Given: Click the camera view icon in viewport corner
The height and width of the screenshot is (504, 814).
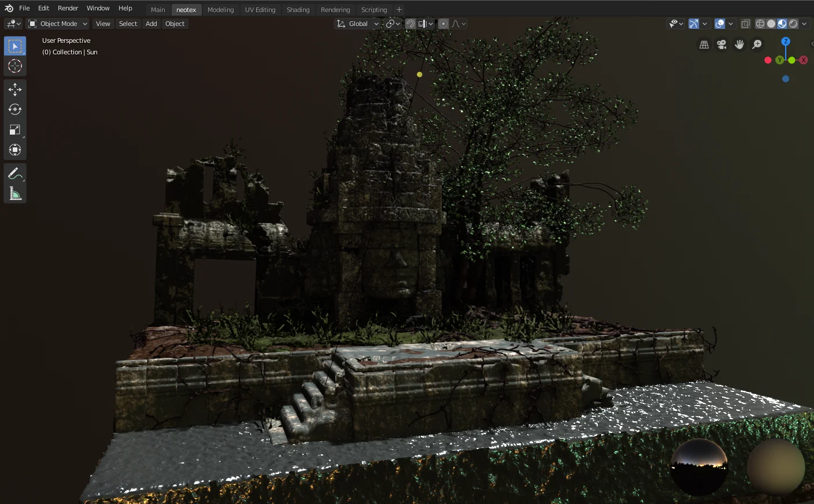Looking at the screenshot, I should tap(721, 44).
